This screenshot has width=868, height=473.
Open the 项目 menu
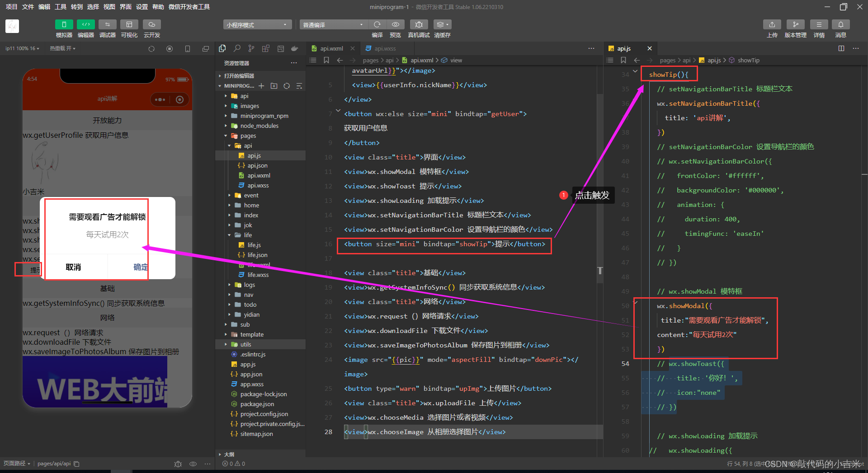click(11, 7)
